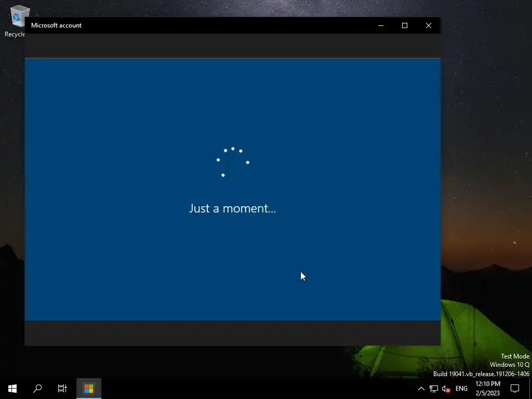The image size is (532, 399).
Task: Select the Recycle Bin desktop icon
Action: coord(15,21)
